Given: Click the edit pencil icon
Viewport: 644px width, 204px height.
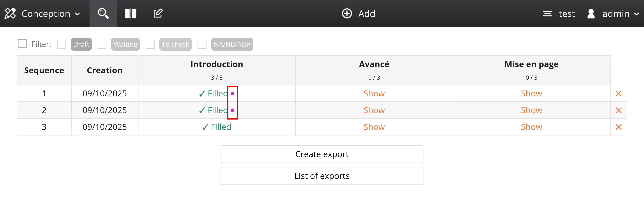Looking at the screenshot, I should click(158, 13).
